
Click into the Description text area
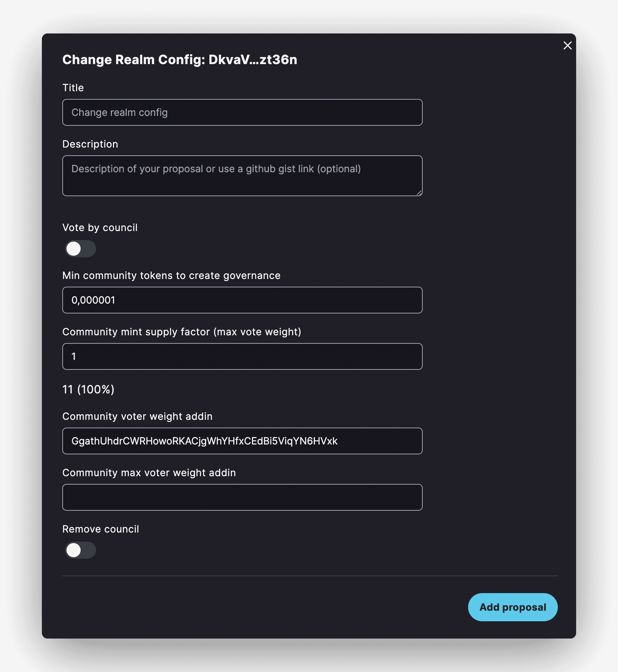pyautogui.click(x=242, y=176)
